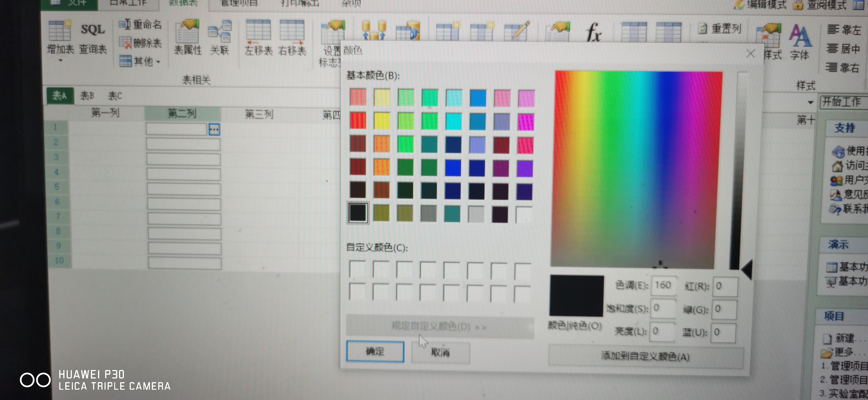Close the 颜色 dialog
868x400 pixels.
tap(750, 54)
